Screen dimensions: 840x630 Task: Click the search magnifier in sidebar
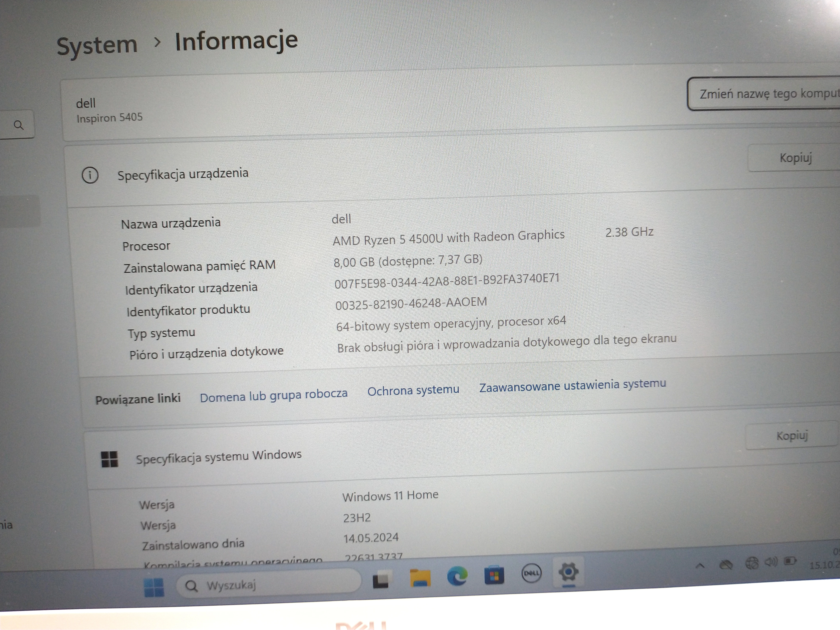(x=18, y=125)
